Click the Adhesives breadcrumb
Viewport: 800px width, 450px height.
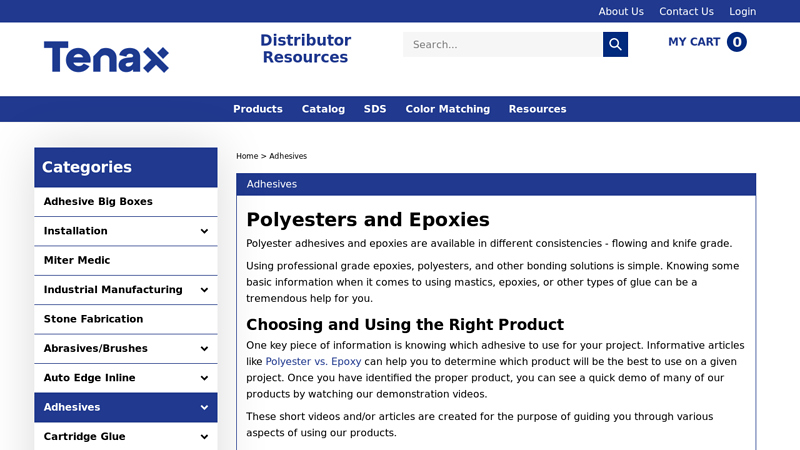288,156
